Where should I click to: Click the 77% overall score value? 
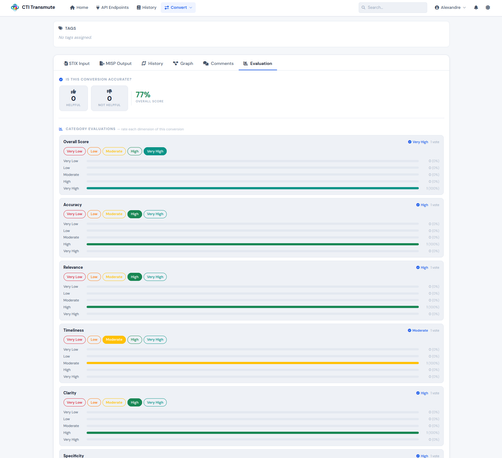[143, 95]
